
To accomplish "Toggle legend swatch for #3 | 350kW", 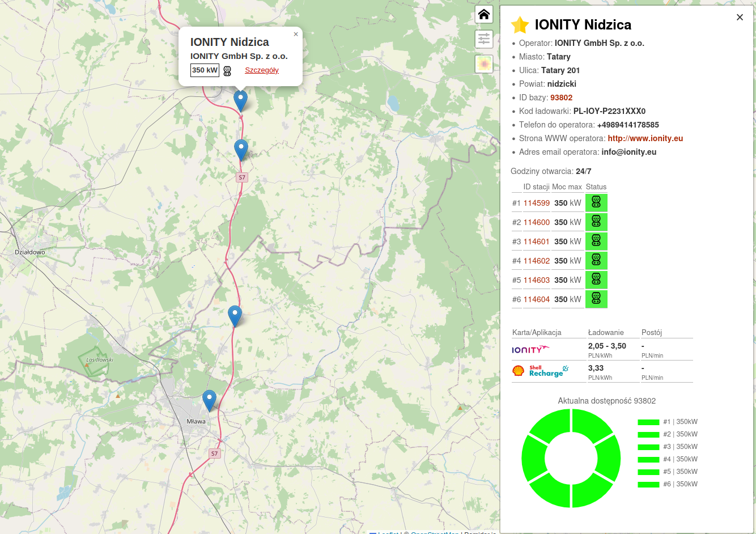I will (648, 447).
